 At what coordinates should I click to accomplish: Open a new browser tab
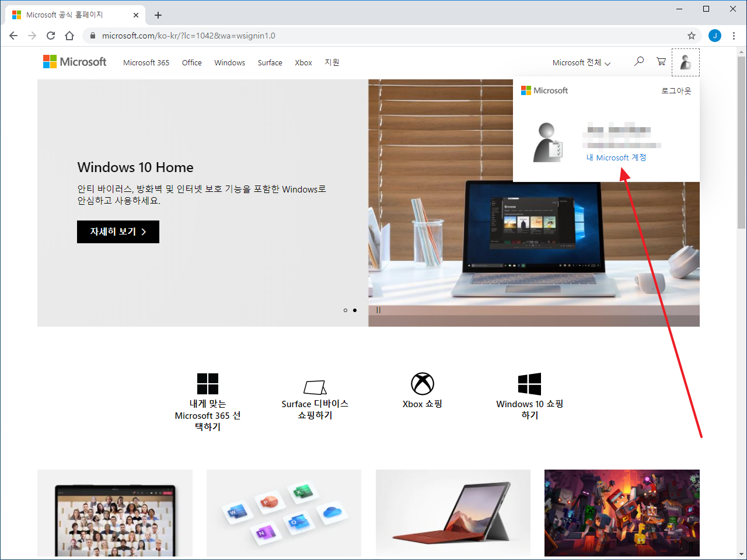click(158, 15)
